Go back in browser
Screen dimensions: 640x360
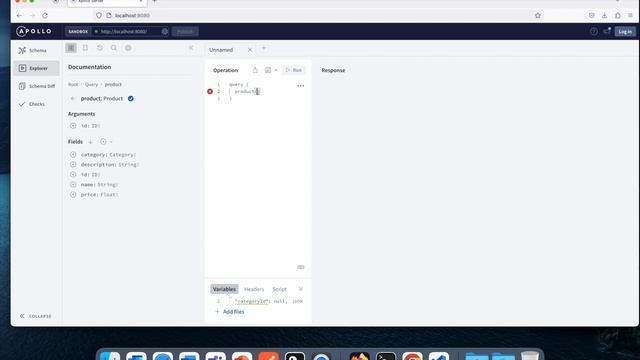coord(20,16)
